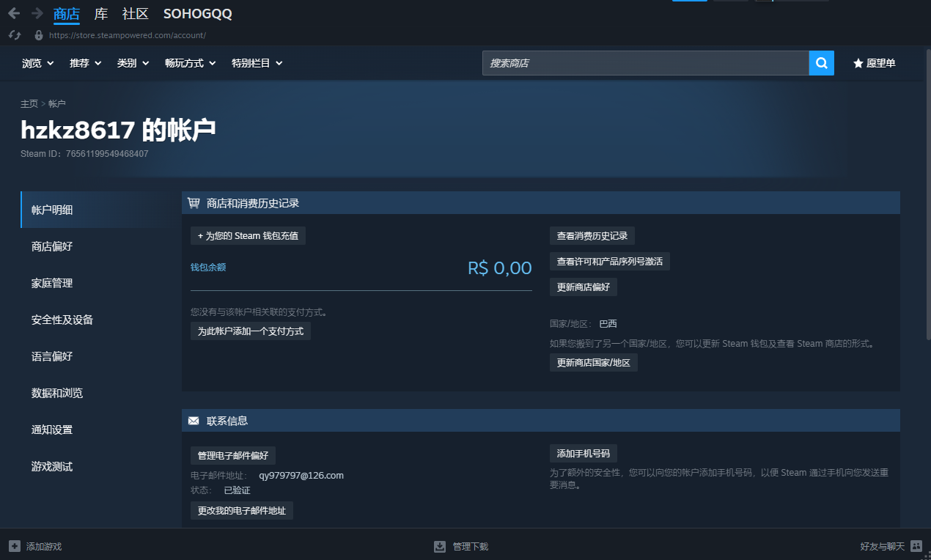
Task: Click the 添加手机号码 button
Action: tap(584, 452)
